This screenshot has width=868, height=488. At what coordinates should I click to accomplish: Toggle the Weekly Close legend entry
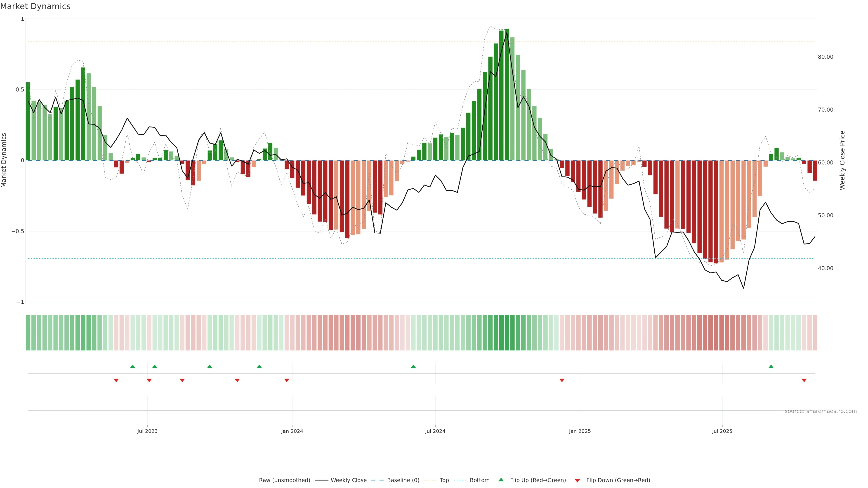pos(348,480)
